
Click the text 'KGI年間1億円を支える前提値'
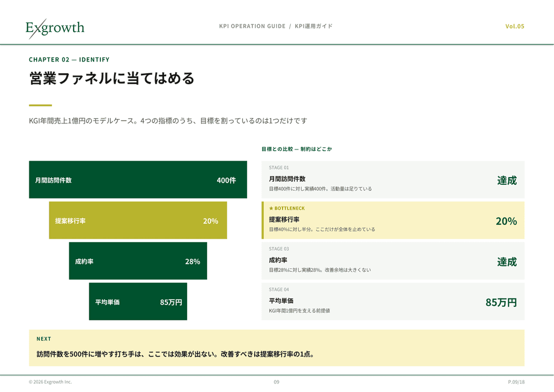(x=299, y=311)
